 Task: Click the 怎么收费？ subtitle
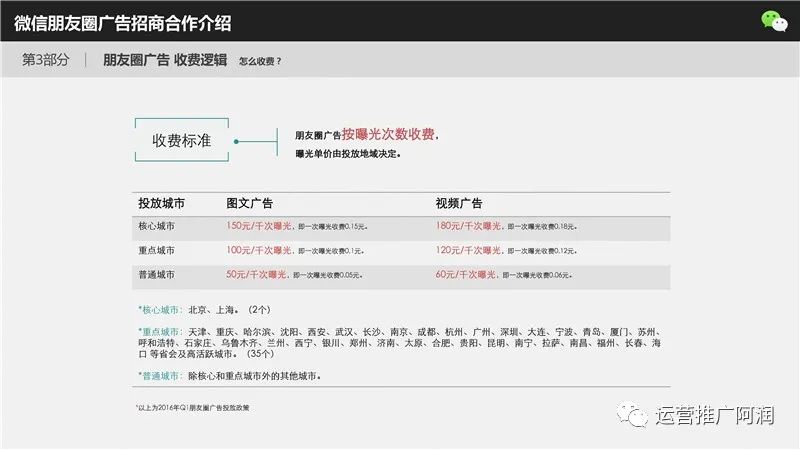260,61
